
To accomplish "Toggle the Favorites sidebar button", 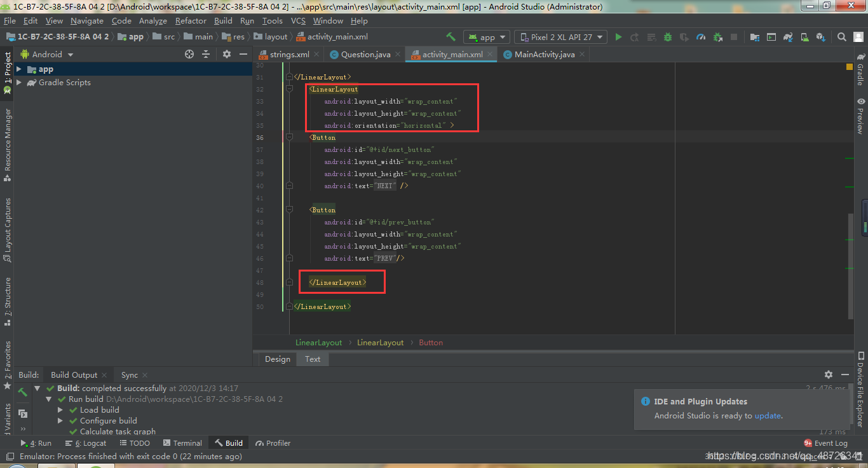I will click(x=7, y=364).
